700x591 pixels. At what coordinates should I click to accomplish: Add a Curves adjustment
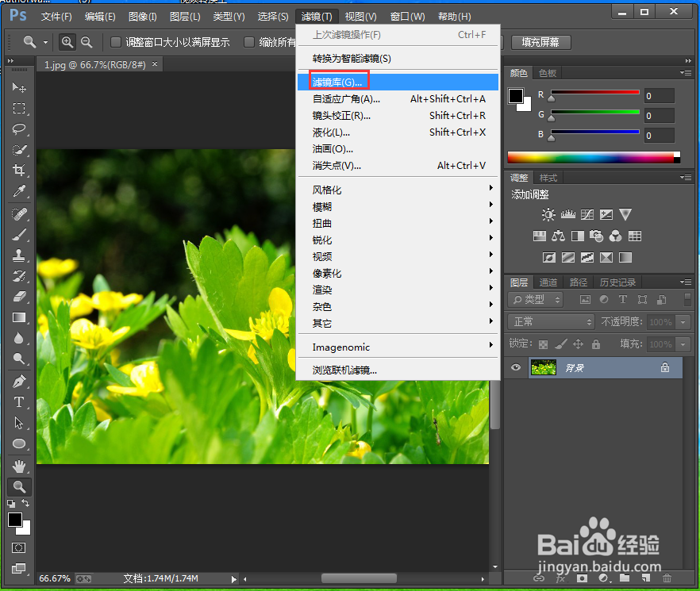coord(587,215)
